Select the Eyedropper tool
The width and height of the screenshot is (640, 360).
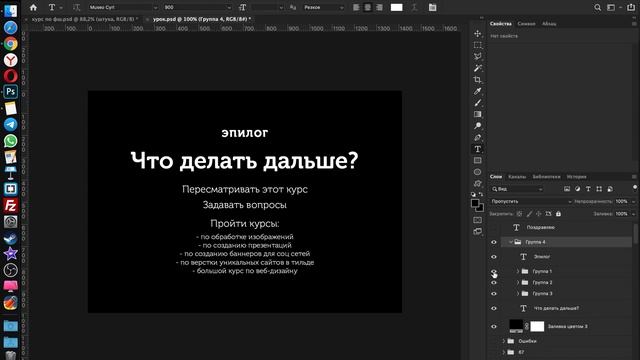(x=478, y=91)
